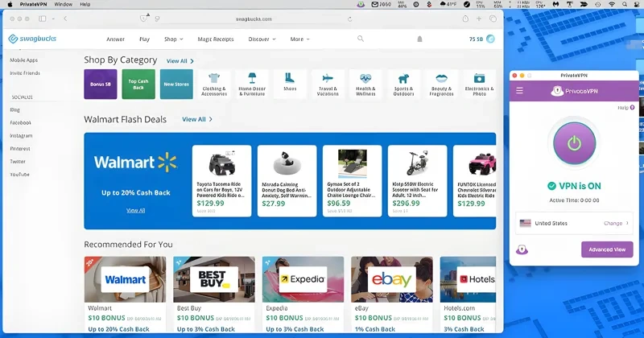Open Invite Friends in the sidebar
The height and width of the screenshot is (338, 644).
click(25, 73)
